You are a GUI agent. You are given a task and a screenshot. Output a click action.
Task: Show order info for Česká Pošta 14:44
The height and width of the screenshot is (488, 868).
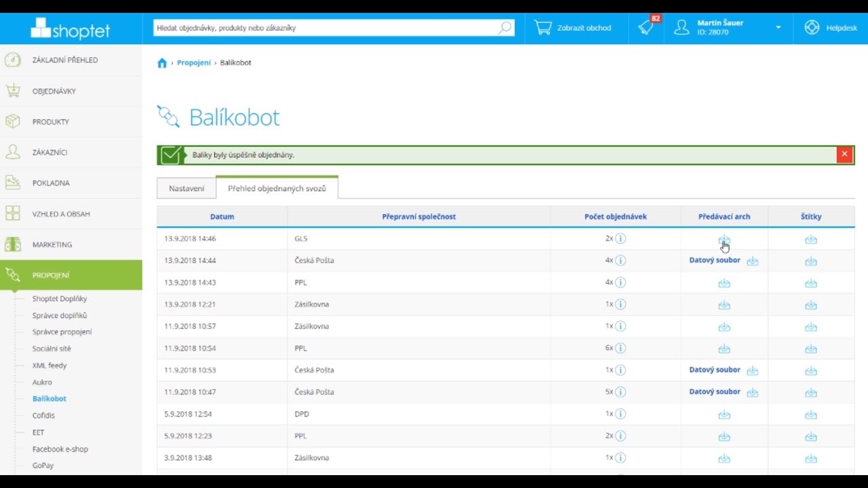click(x=620, y=260)
